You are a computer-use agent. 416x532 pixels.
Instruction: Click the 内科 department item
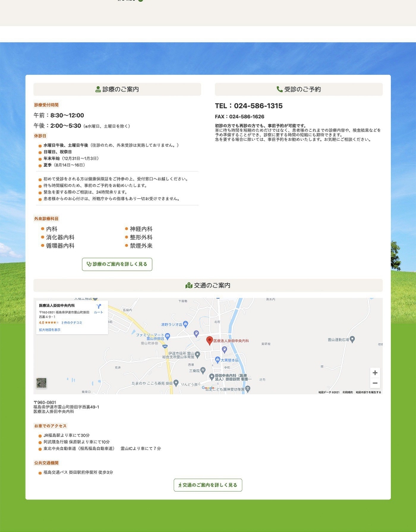[x=52, y=229]
